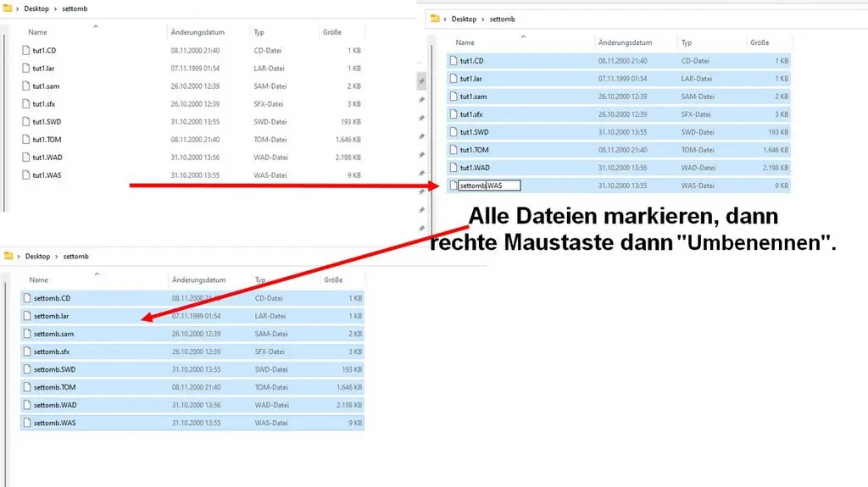
Task: Click the tut1.SWD file icon in the unselected list
Action: [26, 121]
